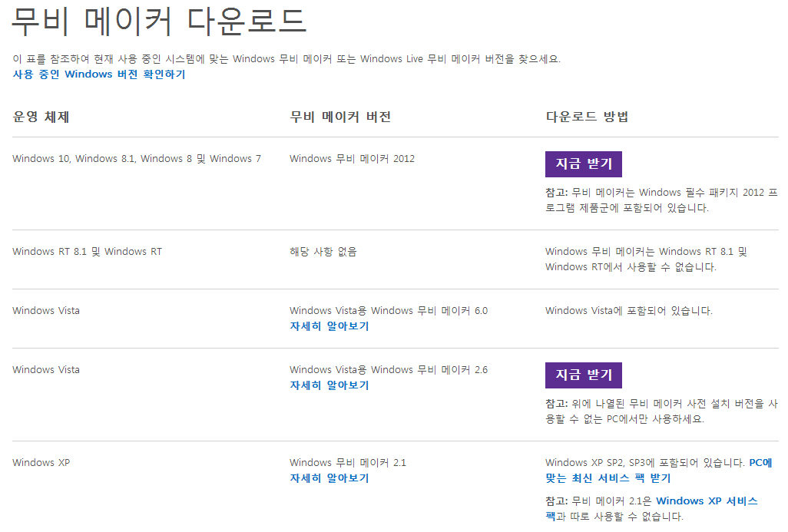Click the '다운로드 방법' column header

(x=587, y=117)
